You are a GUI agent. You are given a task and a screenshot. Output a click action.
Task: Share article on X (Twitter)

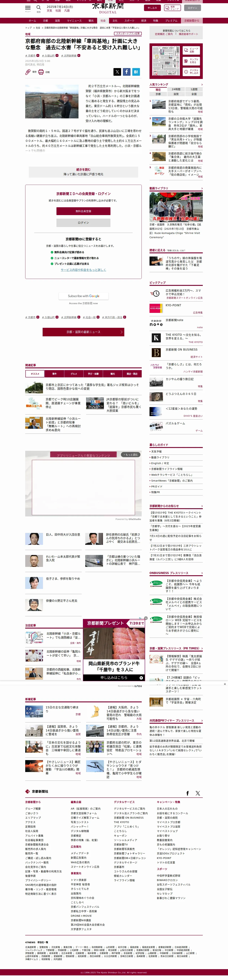pos(117,71)
